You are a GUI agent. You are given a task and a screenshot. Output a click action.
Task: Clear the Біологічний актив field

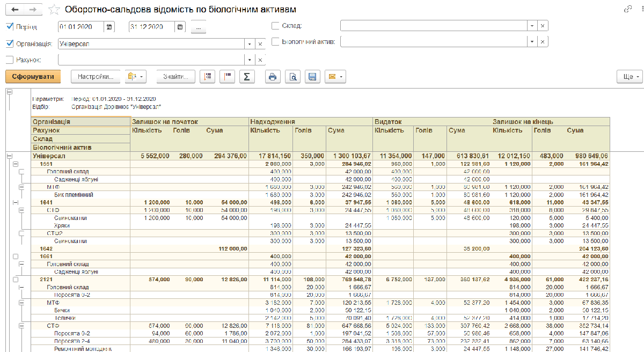(543, 41)
